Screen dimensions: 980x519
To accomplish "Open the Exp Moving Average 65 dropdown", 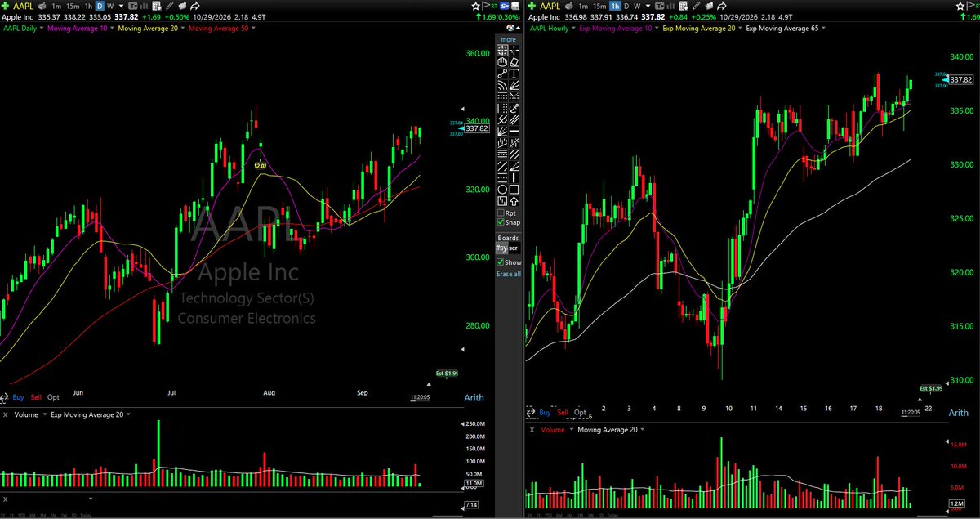I will tap(824, 29).
